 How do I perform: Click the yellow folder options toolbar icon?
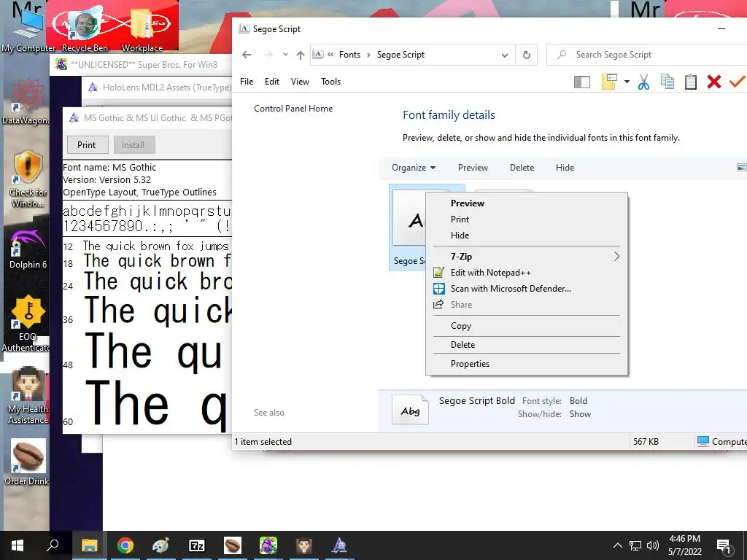(609, 82)
